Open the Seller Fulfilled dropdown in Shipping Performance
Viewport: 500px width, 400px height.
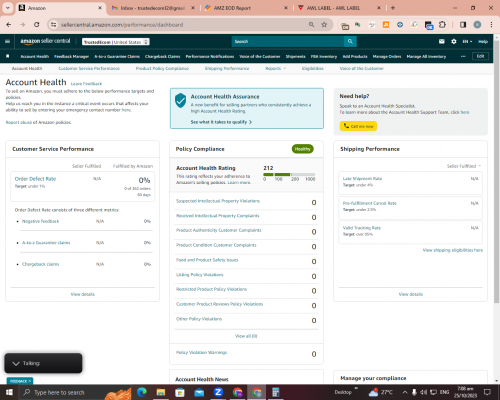point(464,166)
